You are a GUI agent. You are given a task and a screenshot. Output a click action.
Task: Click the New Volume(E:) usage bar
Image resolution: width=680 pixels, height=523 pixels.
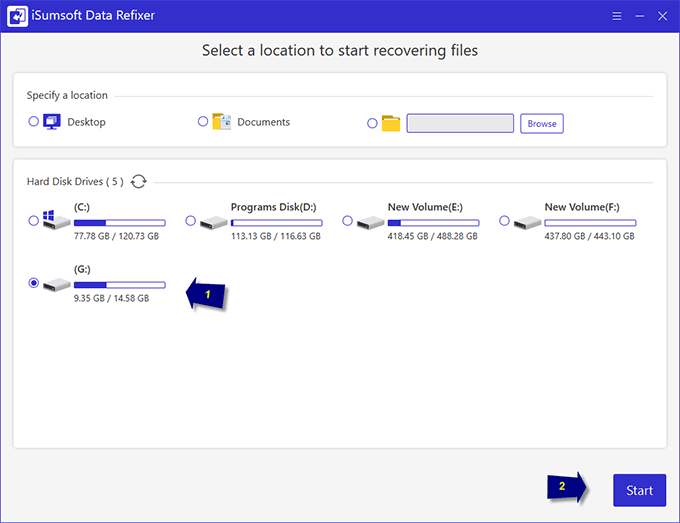[434, 223]
